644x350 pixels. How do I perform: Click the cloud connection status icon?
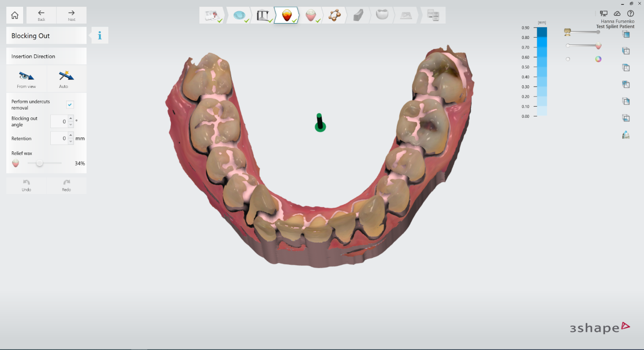[617, 14]
